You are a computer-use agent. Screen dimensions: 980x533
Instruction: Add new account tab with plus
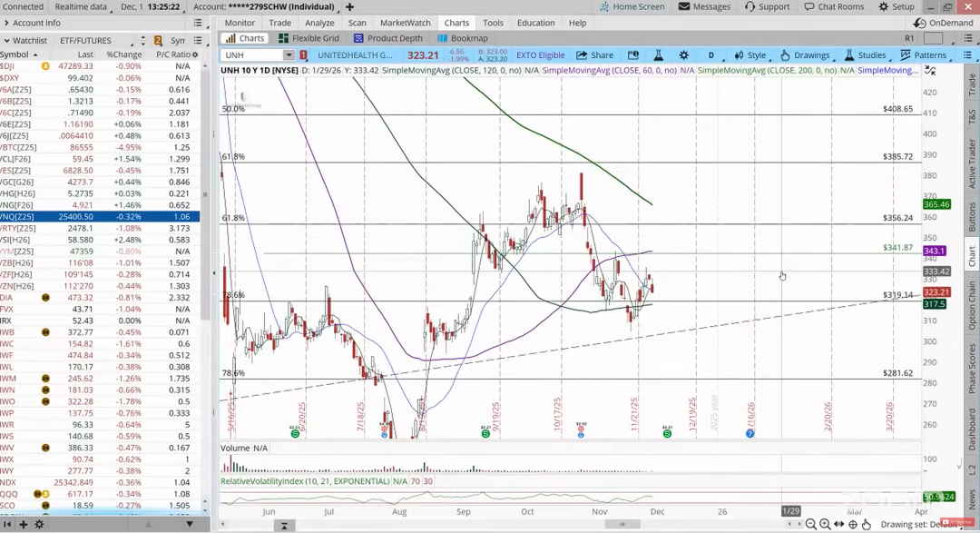tap(350, 6)
